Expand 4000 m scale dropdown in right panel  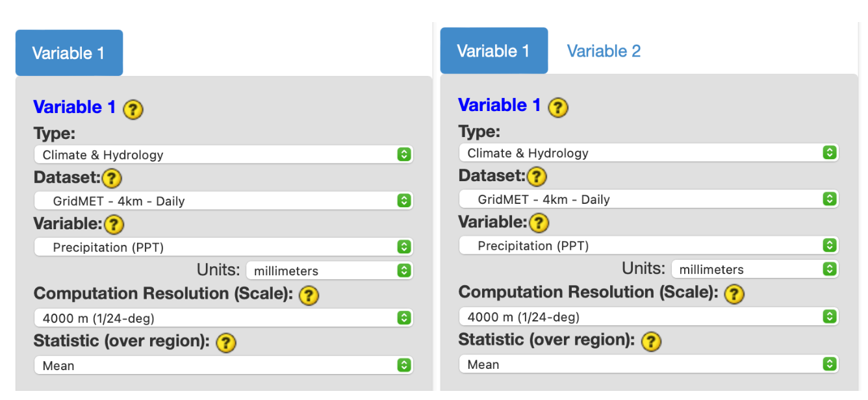pos(648,317)
